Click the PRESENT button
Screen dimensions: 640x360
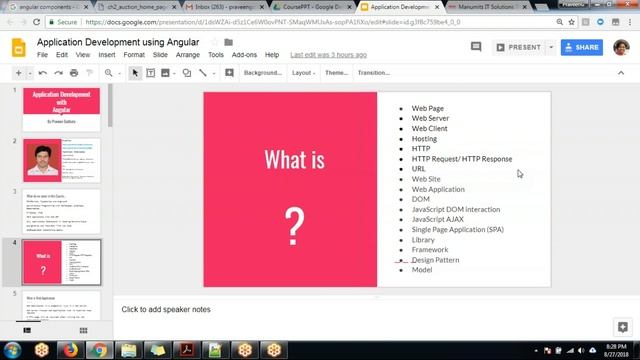point(518,47)
